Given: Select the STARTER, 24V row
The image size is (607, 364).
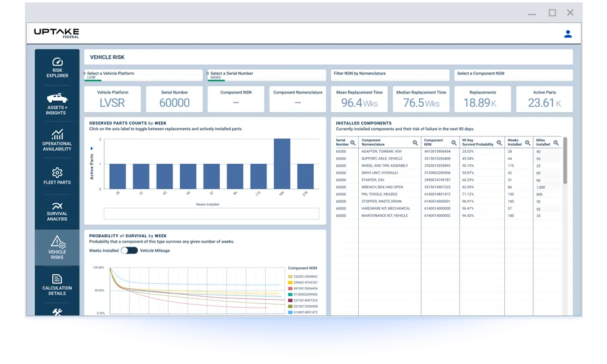Looking at the screenshot, I should [x=448, y=180].
